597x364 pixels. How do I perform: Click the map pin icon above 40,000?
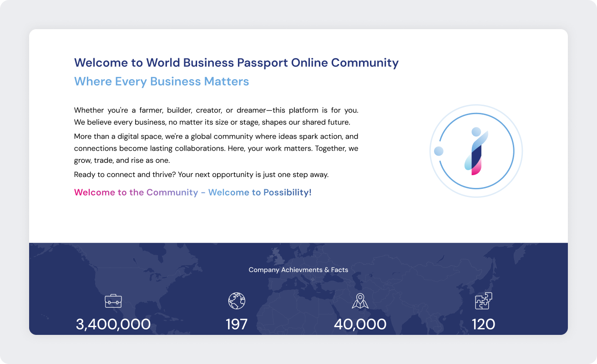(x=361, y=301)
